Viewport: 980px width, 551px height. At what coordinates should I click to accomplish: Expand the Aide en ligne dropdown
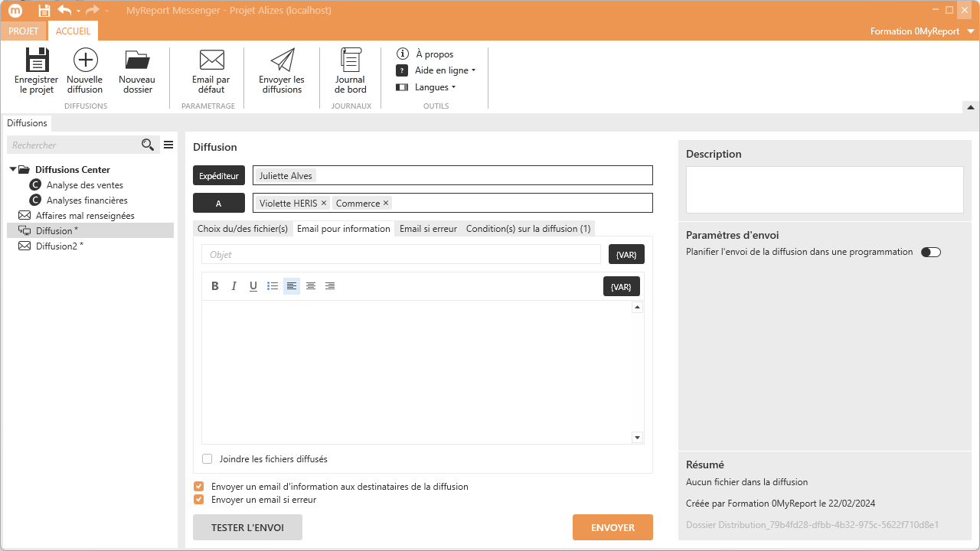[445, 70]
